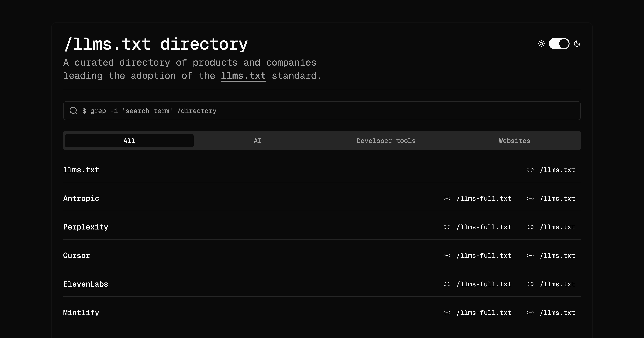
Task: Click the search magnifier icon
Action: tap(73, 111)
